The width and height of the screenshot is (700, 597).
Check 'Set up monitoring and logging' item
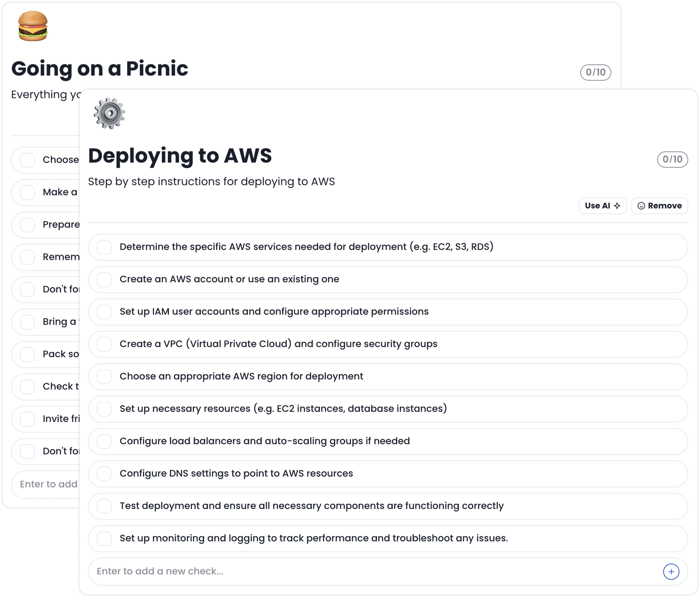[x=104, y=538]
